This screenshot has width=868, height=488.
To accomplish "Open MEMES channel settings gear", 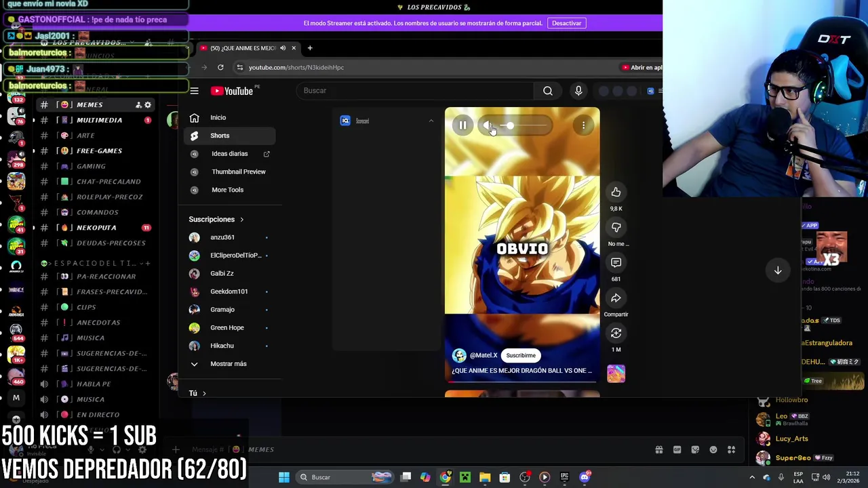I will 148,105.
